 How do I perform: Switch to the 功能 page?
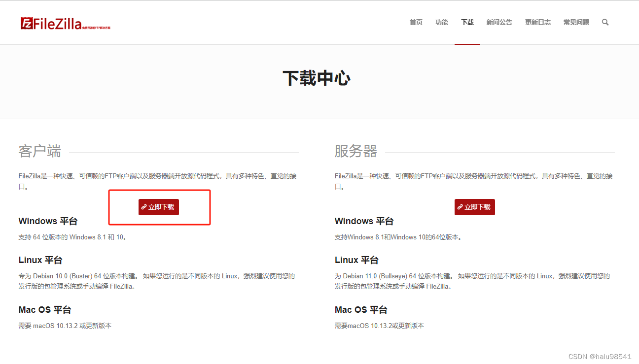(441, 22)
